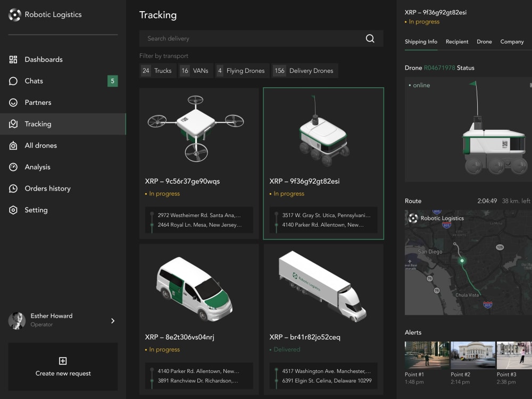Switch to the Drone tab
The image size is (532, 399).
(484, 41)
